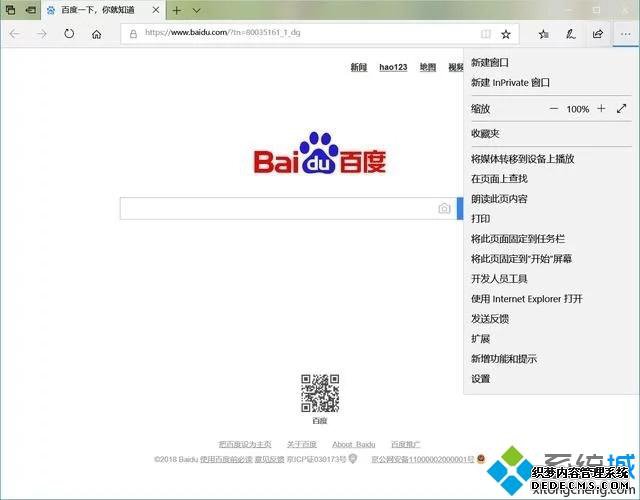Enter full screen via the zoom row arrow icon
This screenshot has height=500, width=640.
(622, 109)
